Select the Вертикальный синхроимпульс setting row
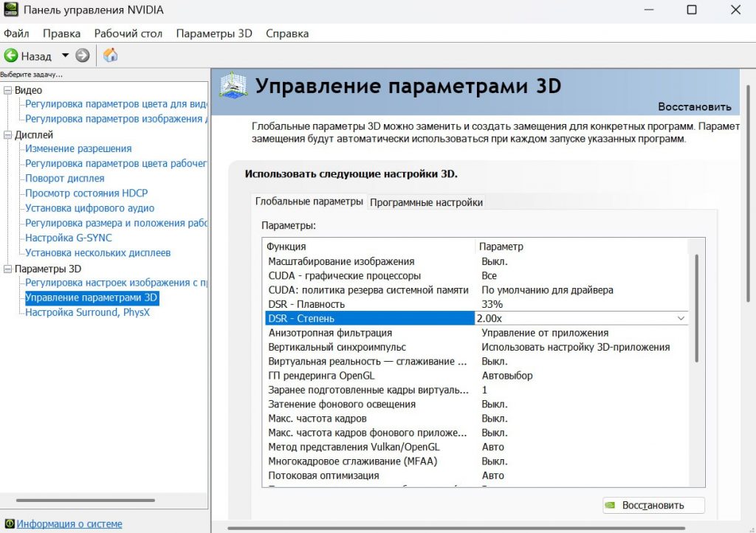 (x=337, y=347)
